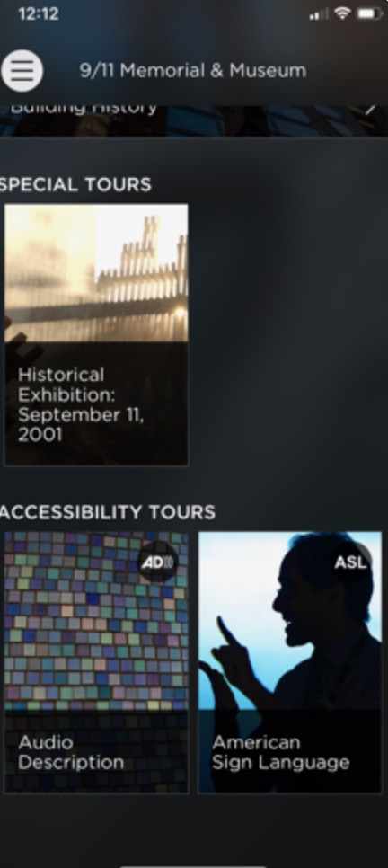Choose the American Sign Language label
The width and height of the screenshot is (388, 868).
(x=280, y=752)
